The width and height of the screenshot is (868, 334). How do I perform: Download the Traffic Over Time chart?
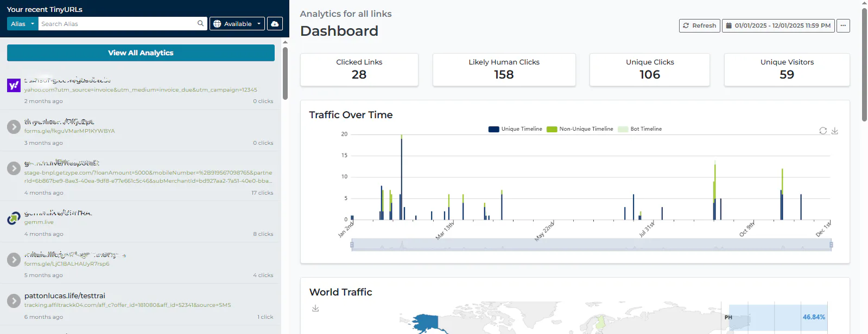(835, 131)
